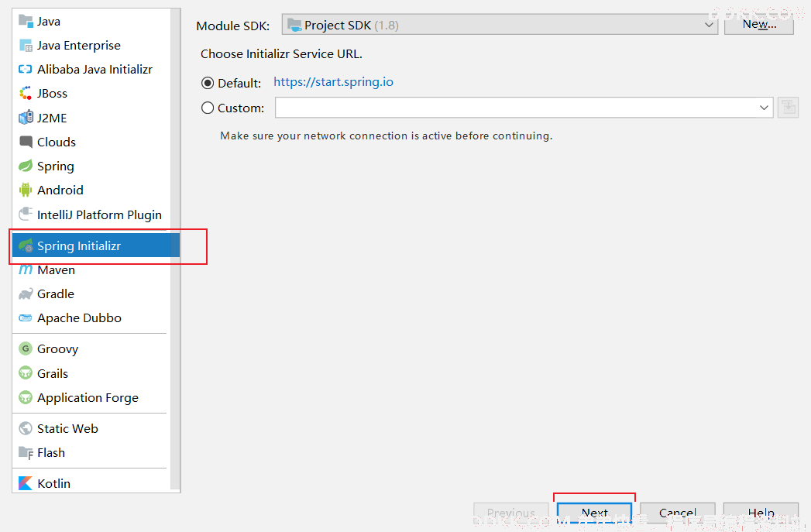Click the Spring Initializr icon
Screen dimensions: 811x532
pyautogui.click(x=26, y=246)
